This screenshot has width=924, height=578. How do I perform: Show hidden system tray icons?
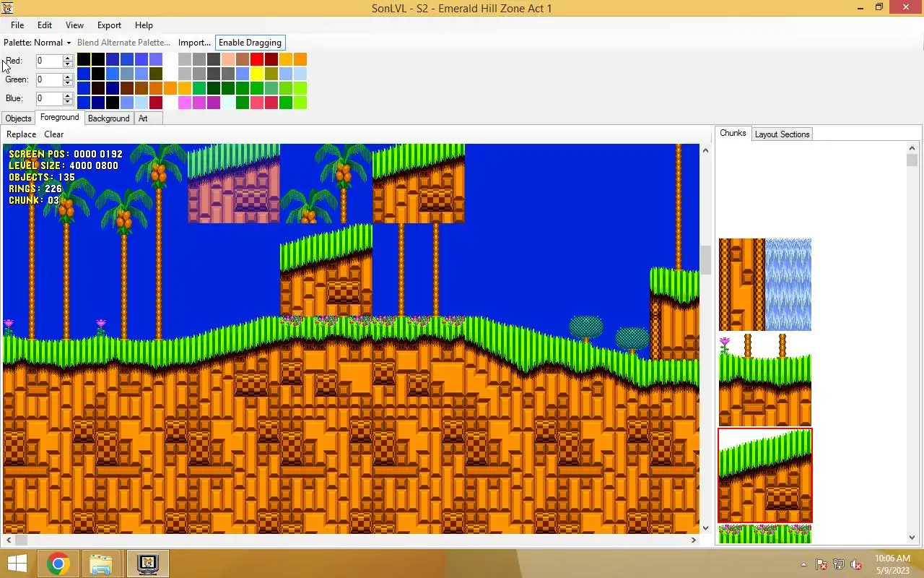pyautogui.click(x=803, y=564)
